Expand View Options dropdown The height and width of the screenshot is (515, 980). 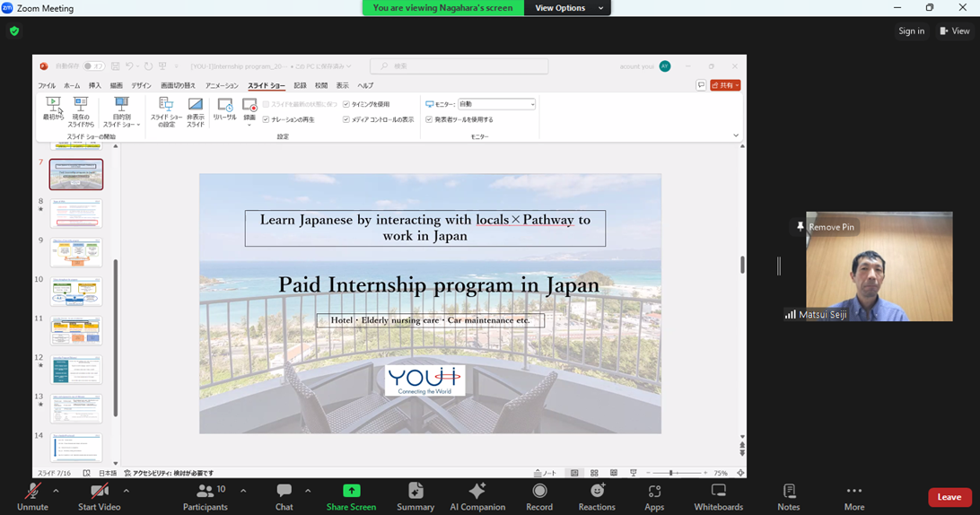click(x=571, y=8)
